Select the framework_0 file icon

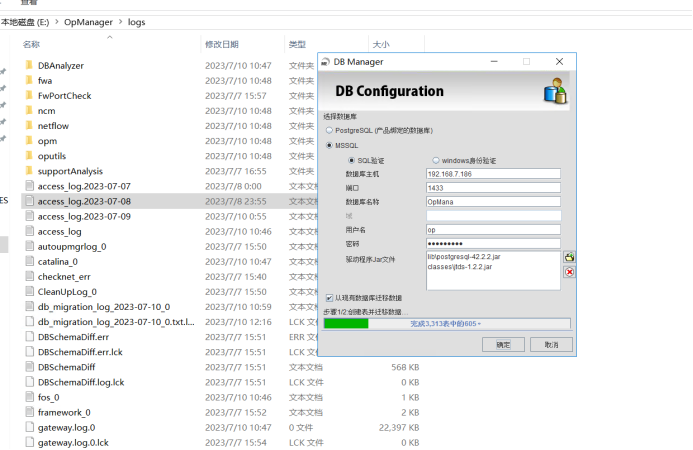tap(30, 412)
